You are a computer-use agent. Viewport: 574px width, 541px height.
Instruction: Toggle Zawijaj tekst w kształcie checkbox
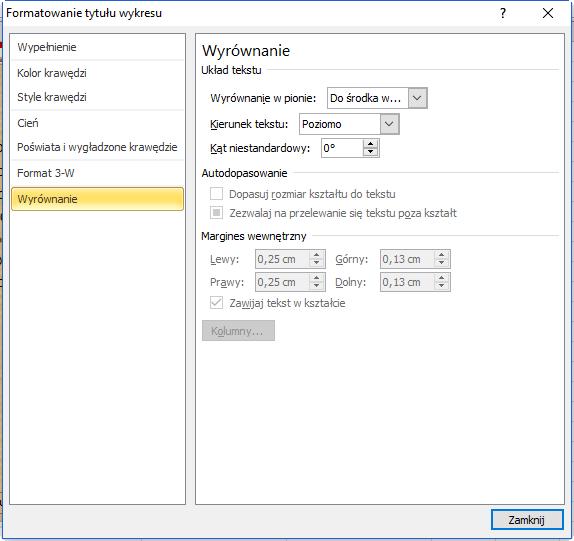pos(216,303)
